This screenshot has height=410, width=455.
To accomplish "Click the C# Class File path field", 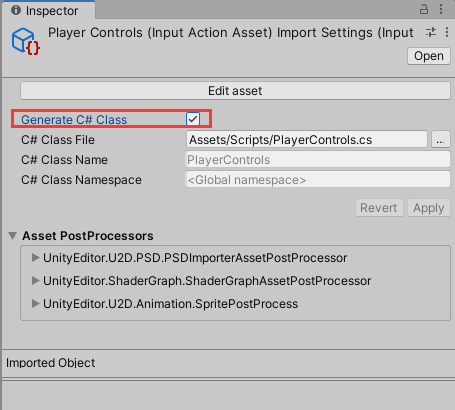I will 307,139.
